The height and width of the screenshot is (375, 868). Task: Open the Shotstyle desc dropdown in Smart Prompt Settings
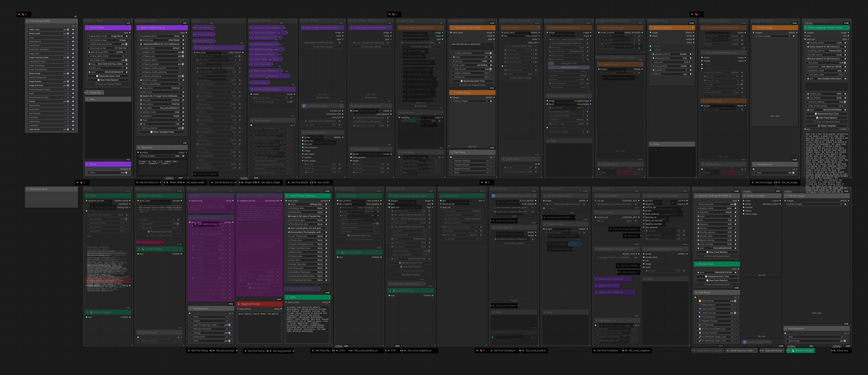(x=308, y=208)
